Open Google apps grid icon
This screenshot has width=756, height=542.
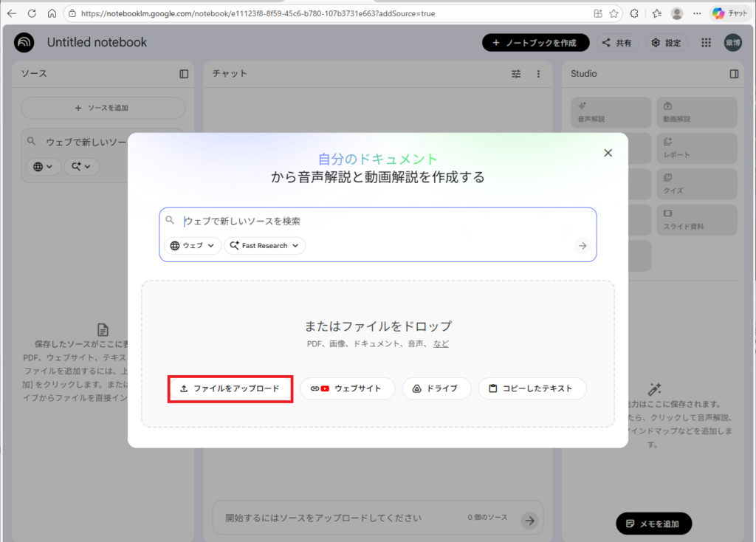(x=706, y=43)
